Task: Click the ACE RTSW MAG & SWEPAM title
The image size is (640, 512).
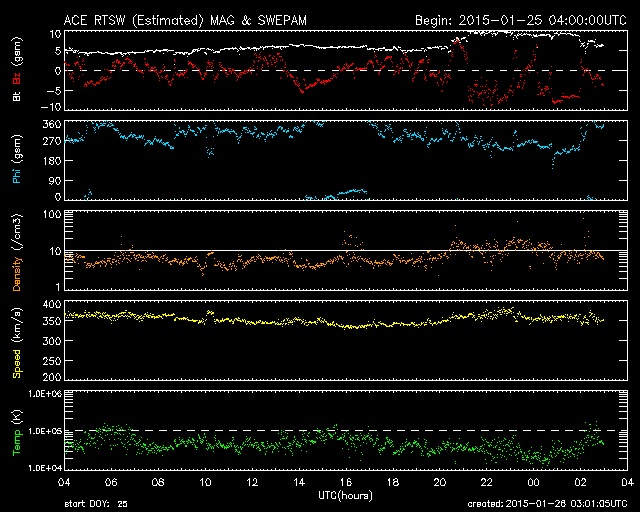Action: pos(185,20)
